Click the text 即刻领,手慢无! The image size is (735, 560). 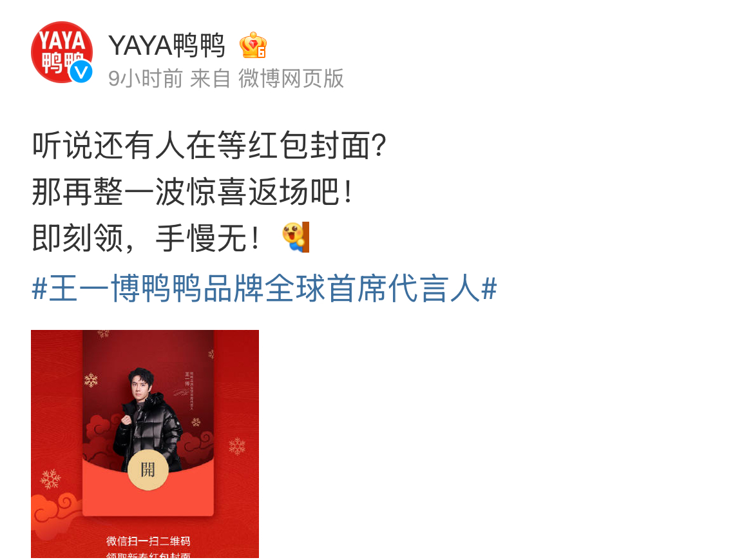coord(146,238)
